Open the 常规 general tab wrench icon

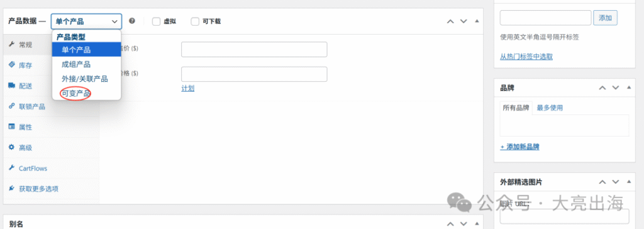coord(11,45)
